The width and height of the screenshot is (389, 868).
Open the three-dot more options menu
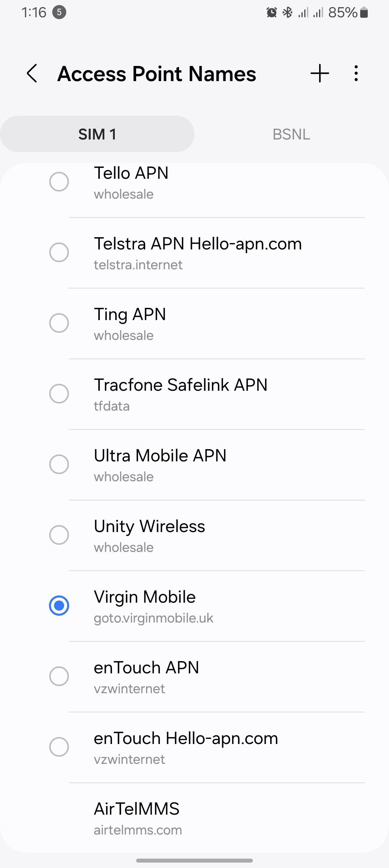click(x=356, y=74)
